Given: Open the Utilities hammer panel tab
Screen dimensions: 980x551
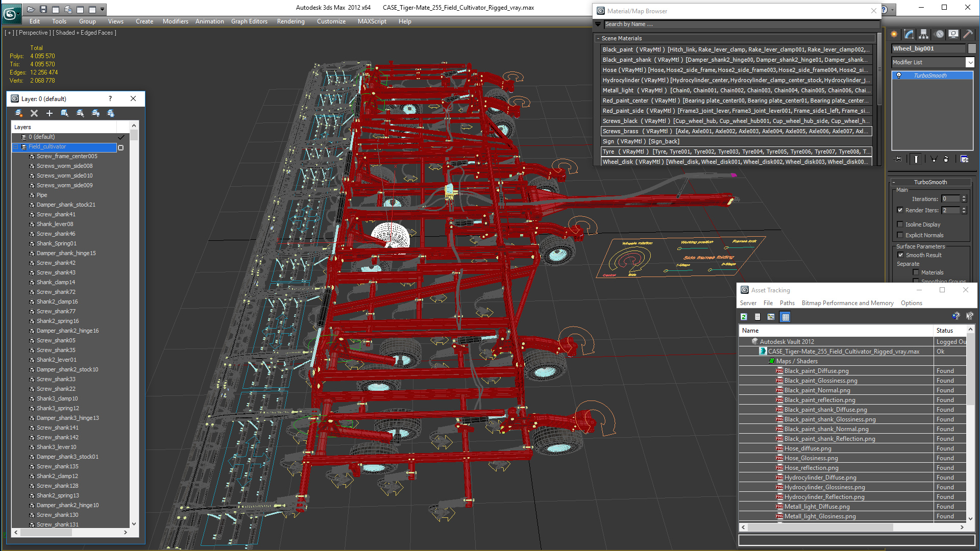Looking at the screenshot, I should tap(968, 34).
